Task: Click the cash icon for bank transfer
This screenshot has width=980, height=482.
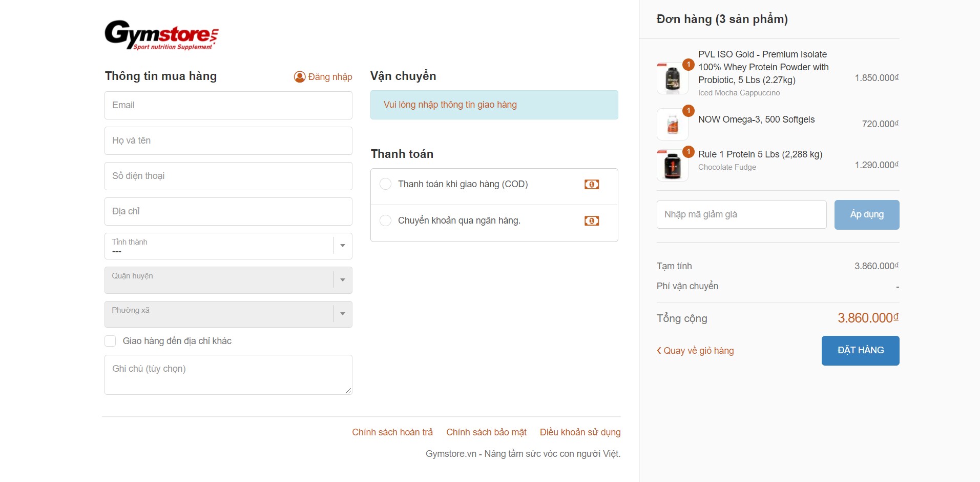Action: (592, 221)
